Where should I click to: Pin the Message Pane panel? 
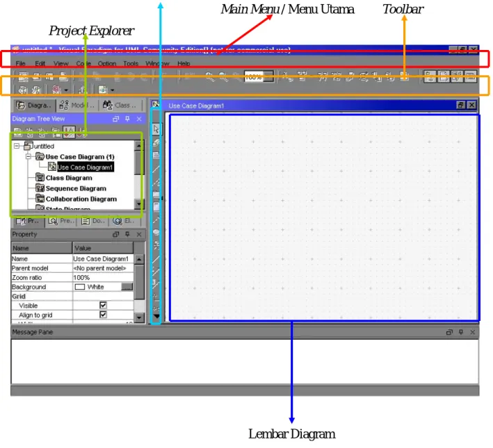(461, 332)
